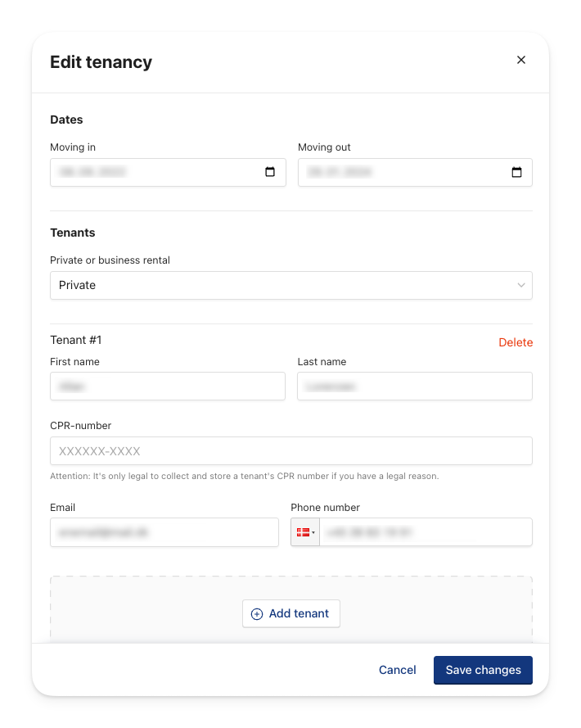
Task: Click the Add tenant button
Action: click(291, 613)
